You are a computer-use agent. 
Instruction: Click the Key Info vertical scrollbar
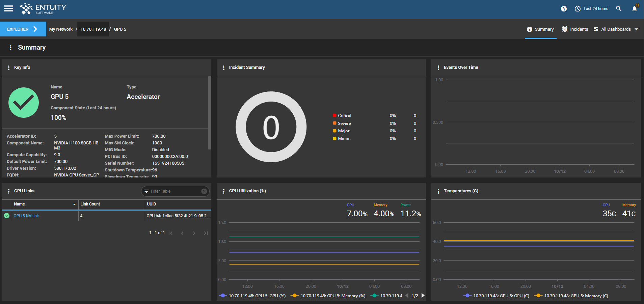point(210,113)
